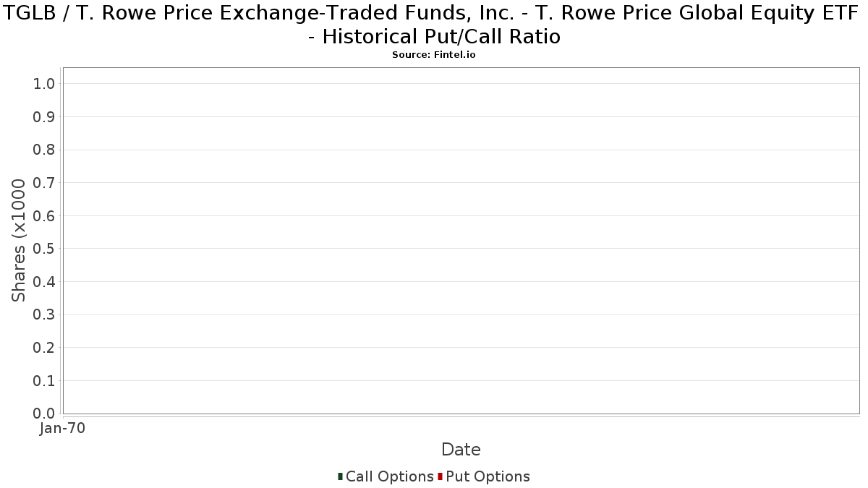The height and width of the screenshot is (488, 868).
Task: Click the 0.5 y-axis tick label
Action: (44, 249)
